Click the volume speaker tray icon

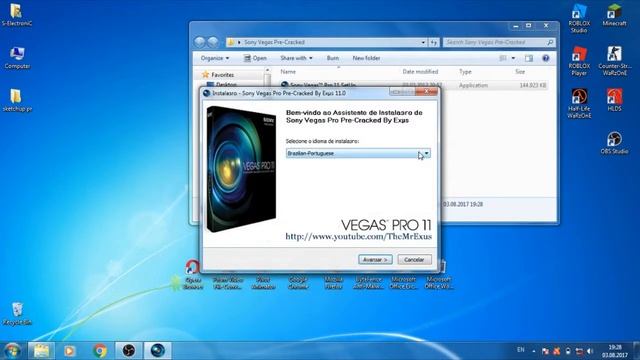pos(589,351)
